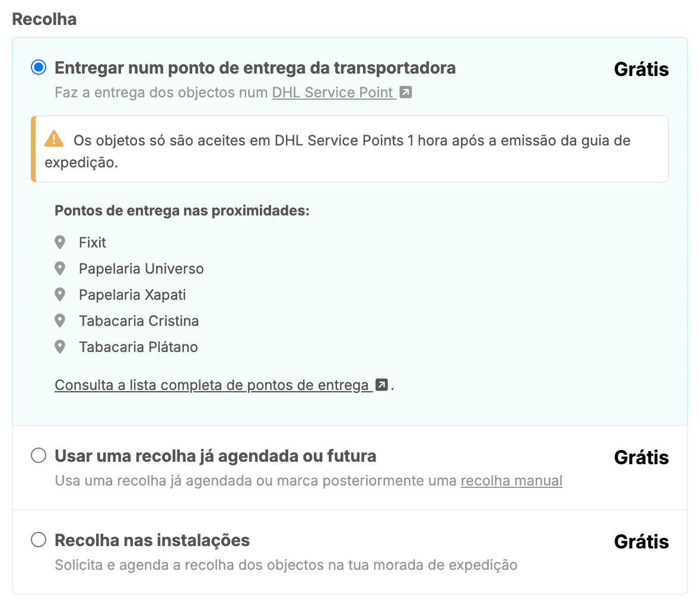
Task: Click the Tabacaria Plátano delivery point name
Action: (138, 347)
